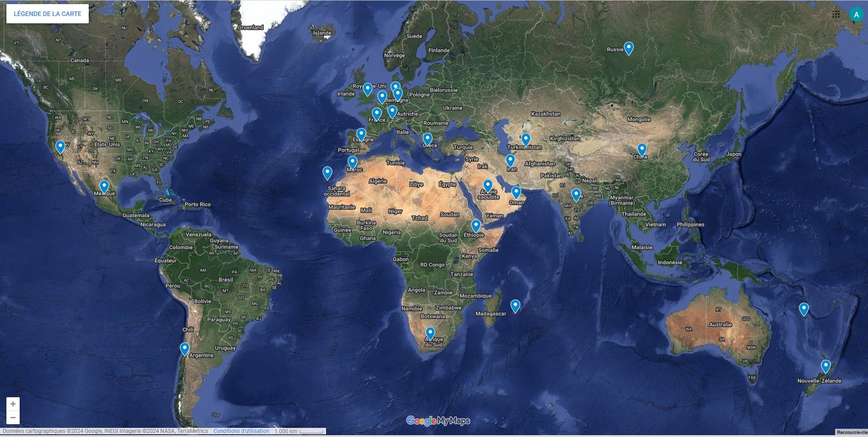Select the pin on Oman

click(x=516, y=192)
